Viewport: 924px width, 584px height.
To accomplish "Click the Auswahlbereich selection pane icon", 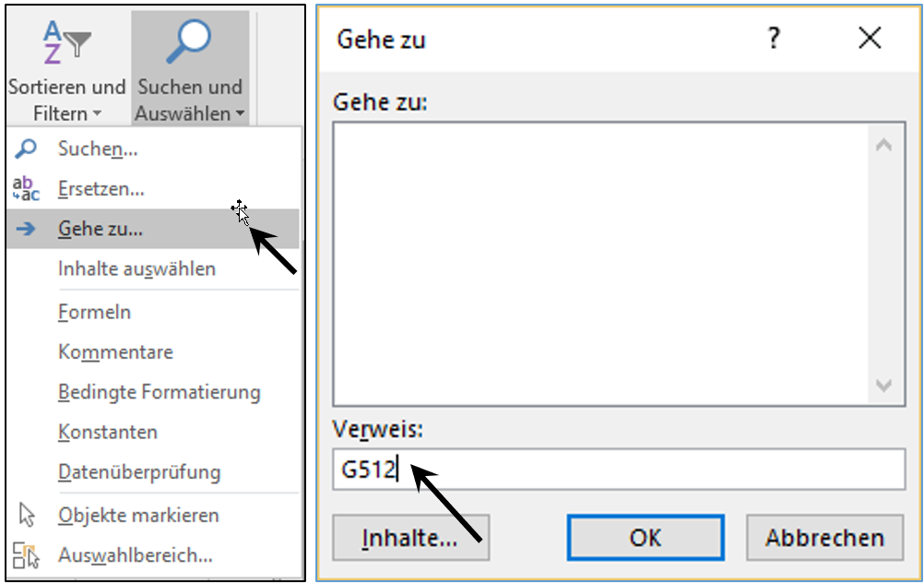I will (x=26, y=555).
